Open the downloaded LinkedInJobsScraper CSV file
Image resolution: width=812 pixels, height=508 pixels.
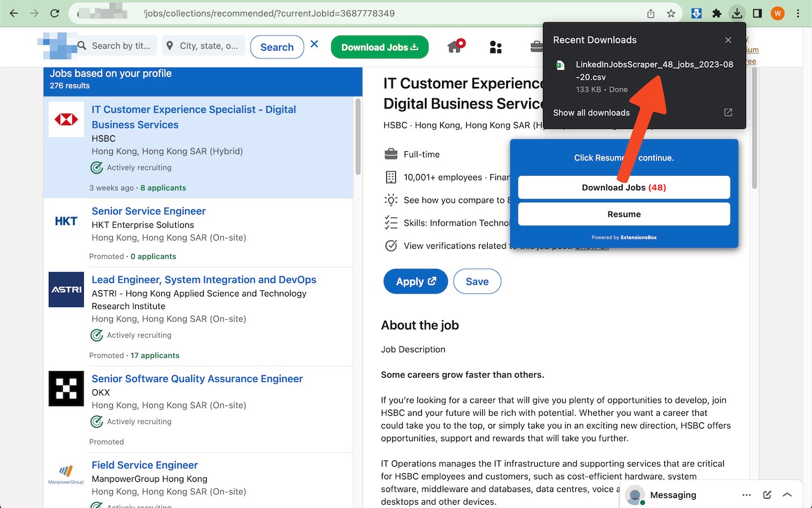(x=654, y=70)
